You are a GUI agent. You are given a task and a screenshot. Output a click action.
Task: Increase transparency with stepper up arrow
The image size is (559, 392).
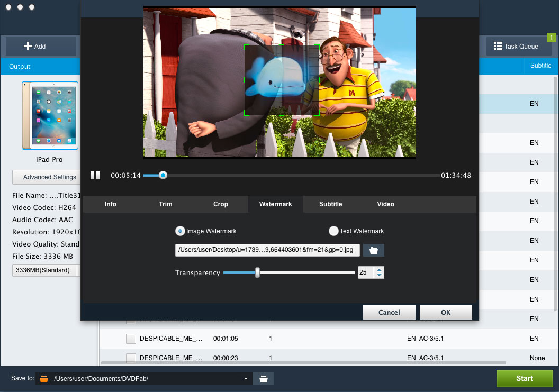[380, 270]
